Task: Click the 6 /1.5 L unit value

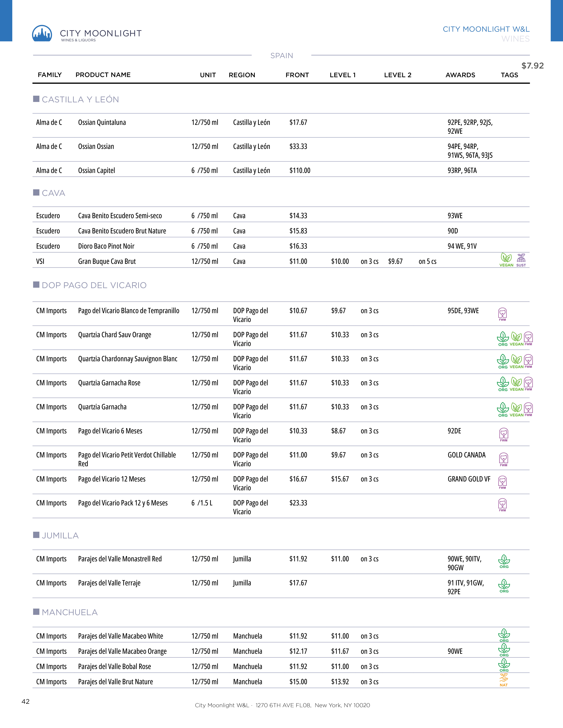Action: (202, 503)
